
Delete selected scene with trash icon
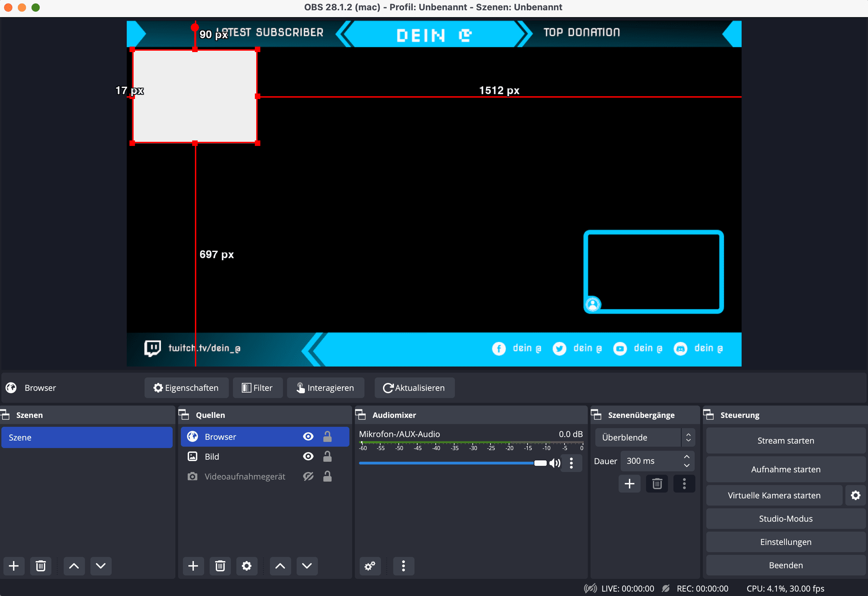[41, 566]
